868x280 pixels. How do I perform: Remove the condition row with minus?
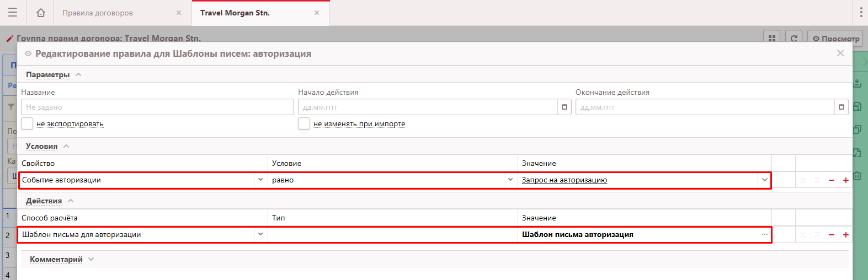pos(831,180)
